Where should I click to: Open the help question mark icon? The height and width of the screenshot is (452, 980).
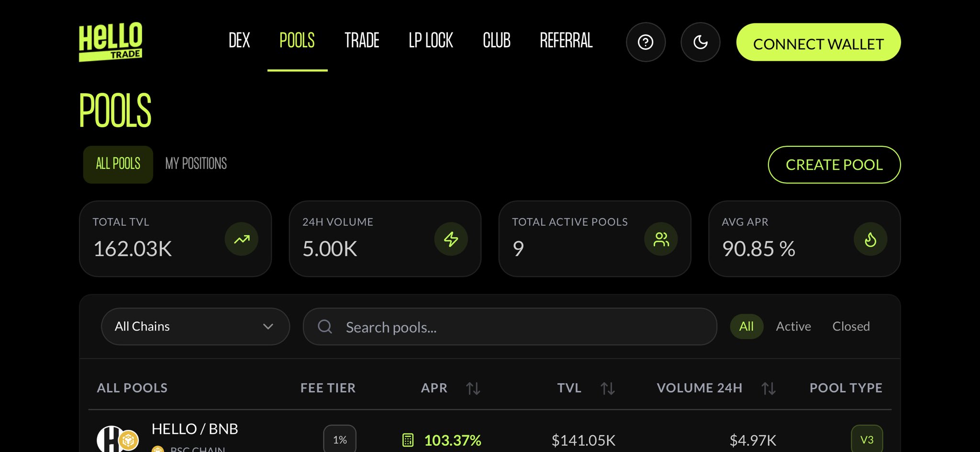(646, 42)
